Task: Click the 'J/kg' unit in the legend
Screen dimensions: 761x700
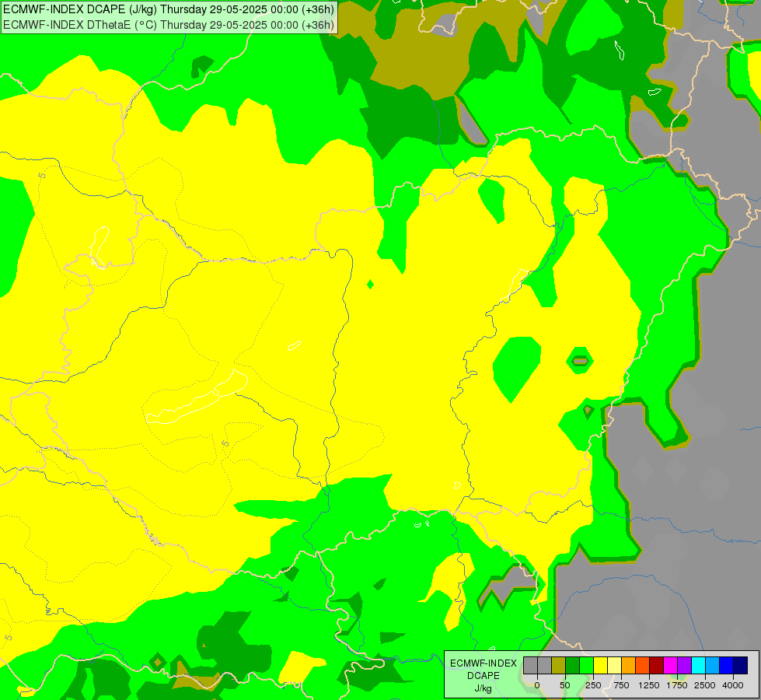Action: 483,689
